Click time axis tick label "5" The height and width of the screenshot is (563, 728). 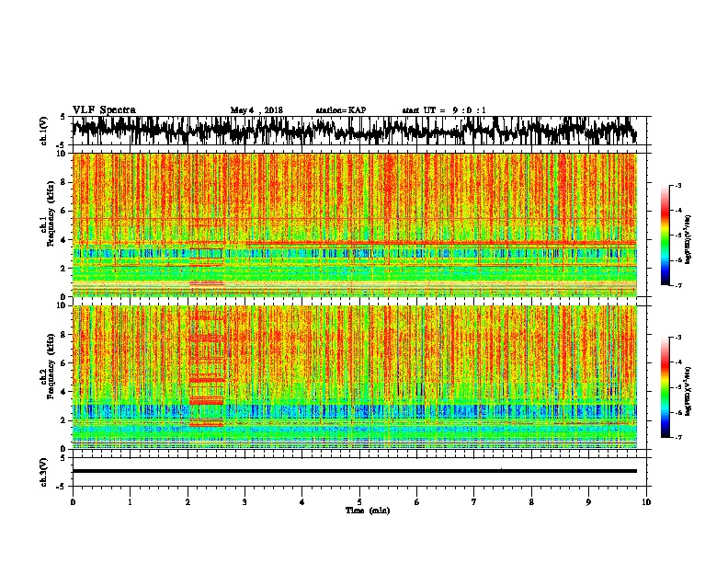(359, 502)
